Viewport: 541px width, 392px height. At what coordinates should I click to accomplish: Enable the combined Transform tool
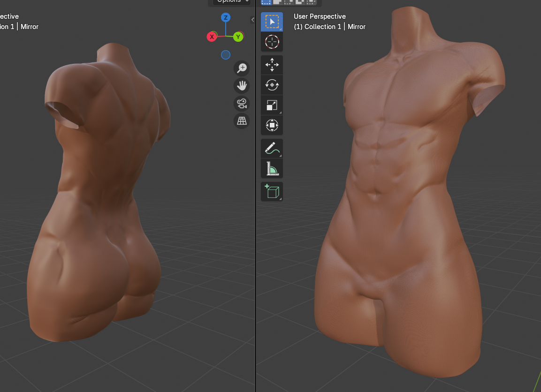click(x=272, y=125)
